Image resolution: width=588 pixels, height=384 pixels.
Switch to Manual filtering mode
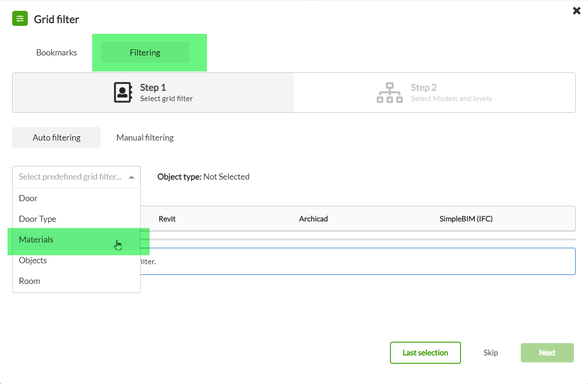[x=144, y=137]
